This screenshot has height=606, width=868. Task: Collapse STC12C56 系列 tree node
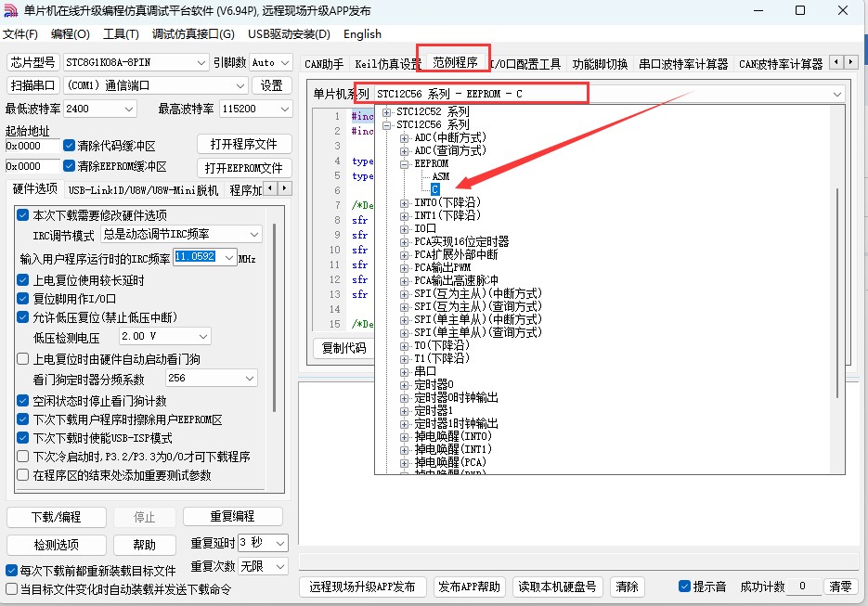pos(386,124)
